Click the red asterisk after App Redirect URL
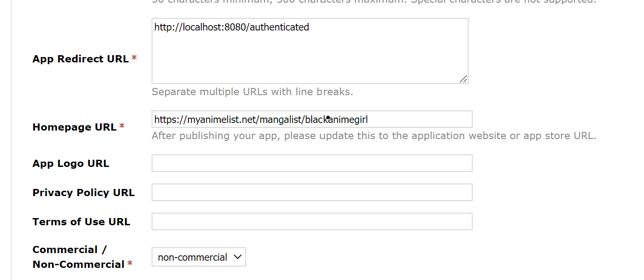Viewport: 644px width, 280px height. [x=134, y=59]
